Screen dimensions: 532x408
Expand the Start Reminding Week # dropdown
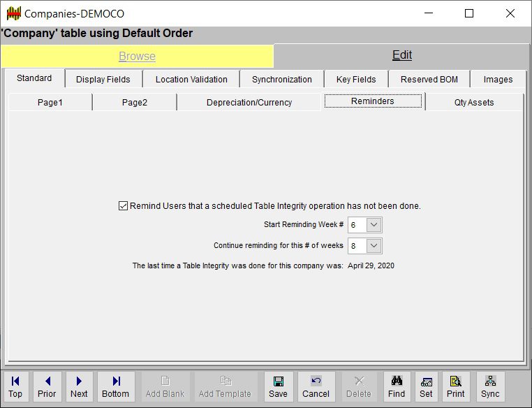click(x=374, y=225)
